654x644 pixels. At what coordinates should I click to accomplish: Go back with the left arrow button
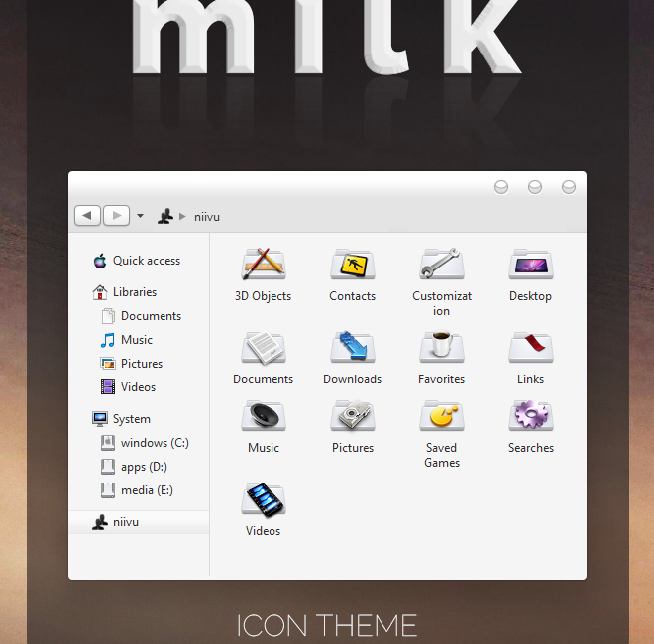(x=87, y=216)
